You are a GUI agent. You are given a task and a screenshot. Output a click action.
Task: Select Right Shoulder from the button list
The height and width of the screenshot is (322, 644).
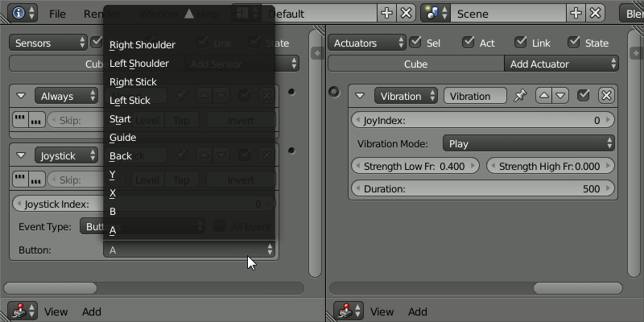pyautogui.click(x=142, y=45)
